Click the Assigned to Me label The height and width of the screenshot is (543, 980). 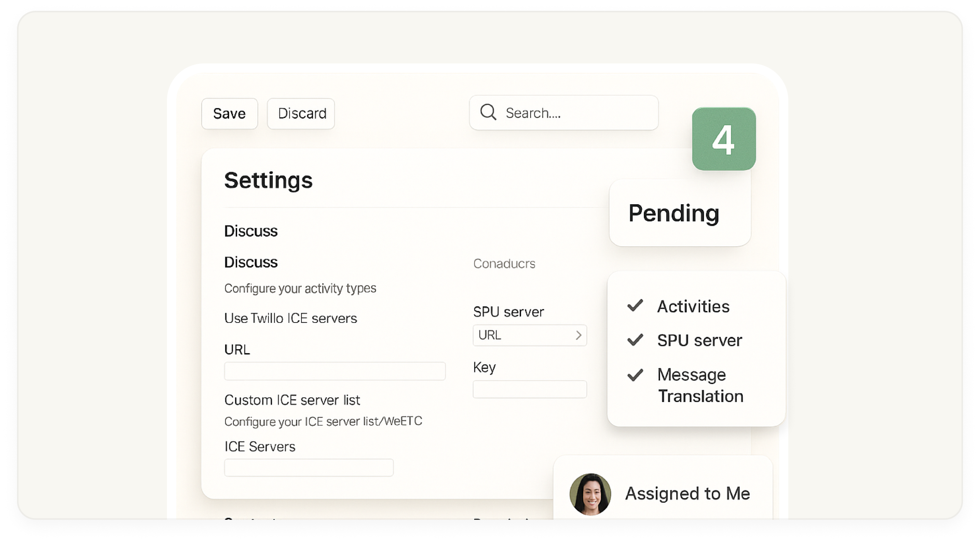click(687, 493)
